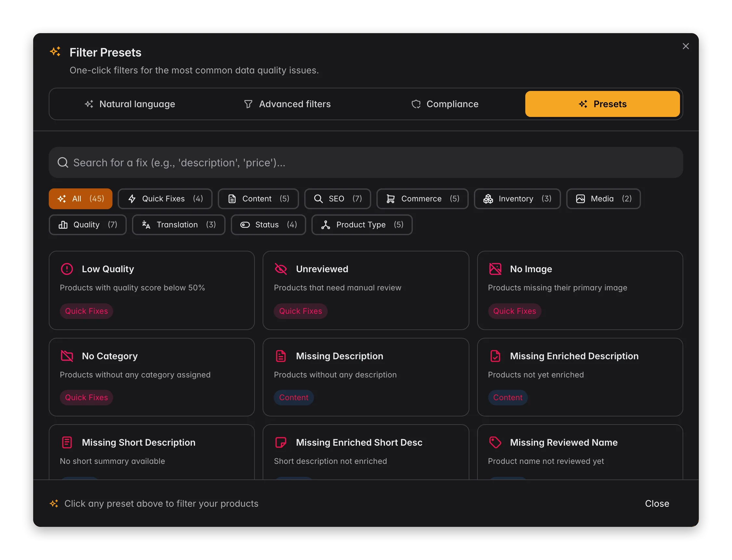Screen dimensions: 732x560
Task: Filter by Media (2) chip
Action: pos(603,199)
